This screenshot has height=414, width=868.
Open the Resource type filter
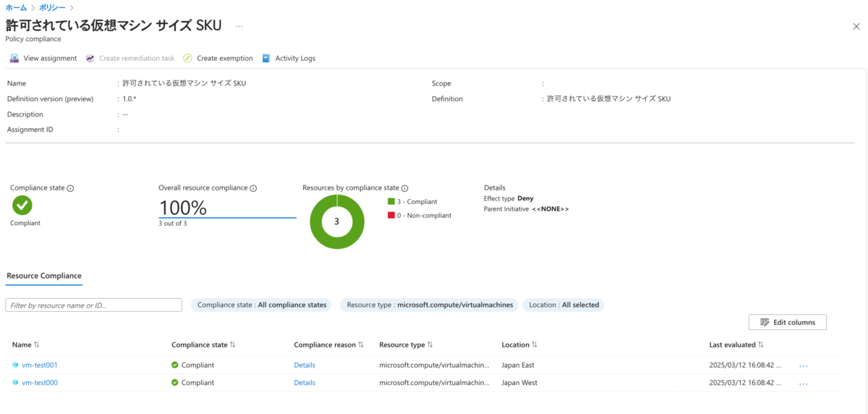click(430, 305)
